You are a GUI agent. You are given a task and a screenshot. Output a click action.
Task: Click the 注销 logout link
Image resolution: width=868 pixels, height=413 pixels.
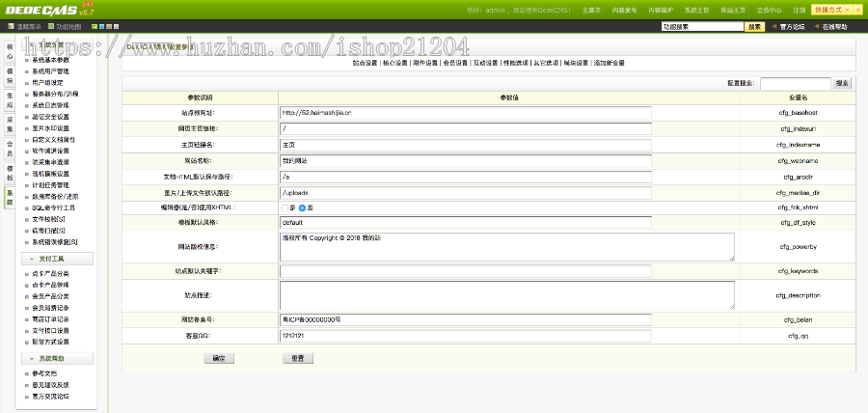tap(799, 10)
